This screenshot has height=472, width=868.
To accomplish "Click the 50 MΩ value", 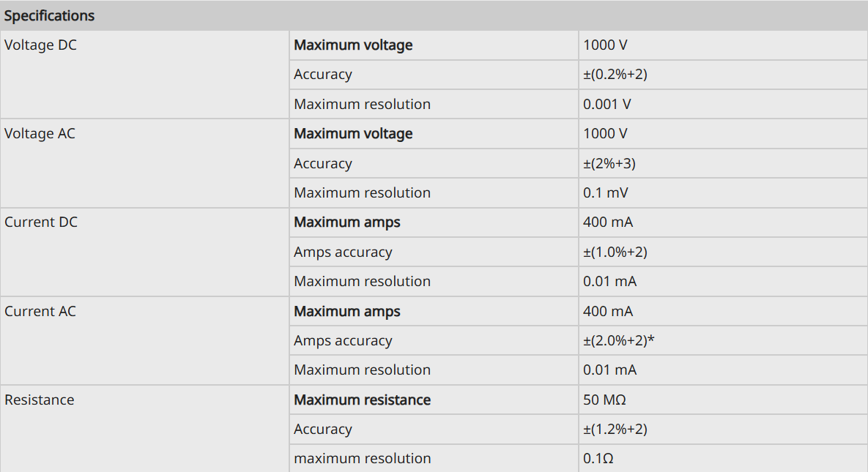I will 604,400.
